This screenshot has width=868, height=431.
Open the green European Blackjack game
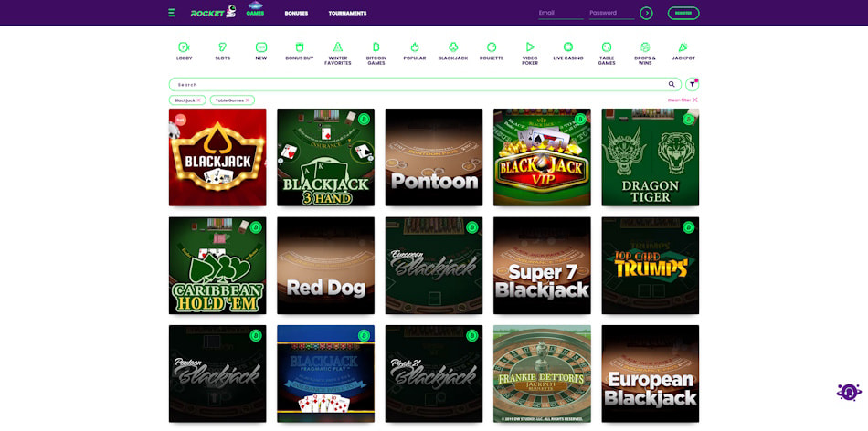434,266
